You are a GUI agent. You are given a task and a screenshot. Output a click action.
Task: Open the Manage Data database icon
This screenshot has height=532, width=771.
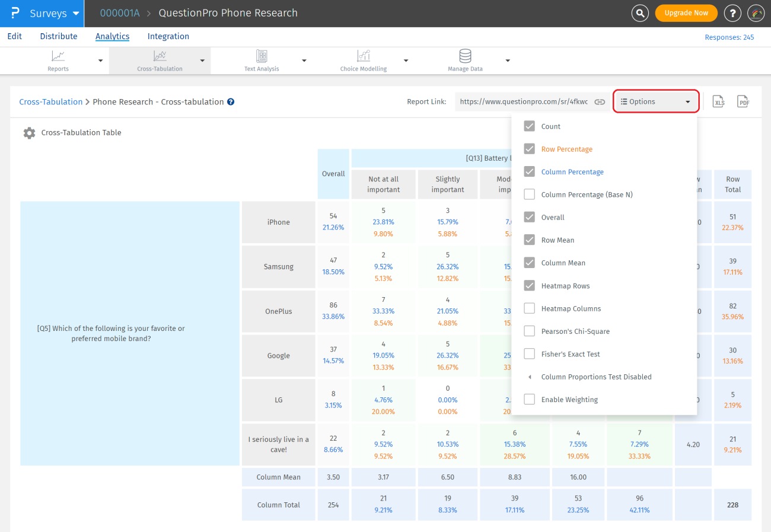click(465, 56)
